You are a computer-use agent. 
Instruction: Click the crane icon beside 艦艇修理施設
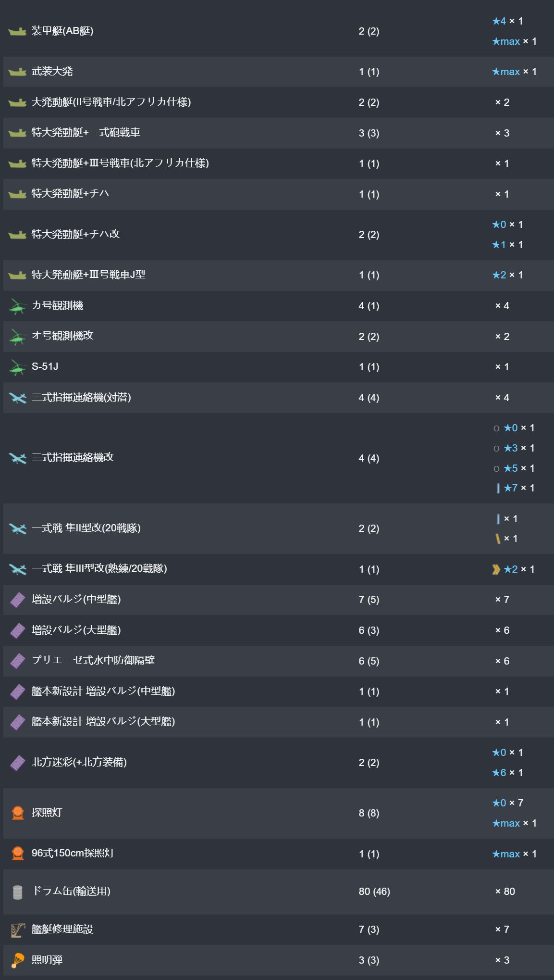pos(17,930)
